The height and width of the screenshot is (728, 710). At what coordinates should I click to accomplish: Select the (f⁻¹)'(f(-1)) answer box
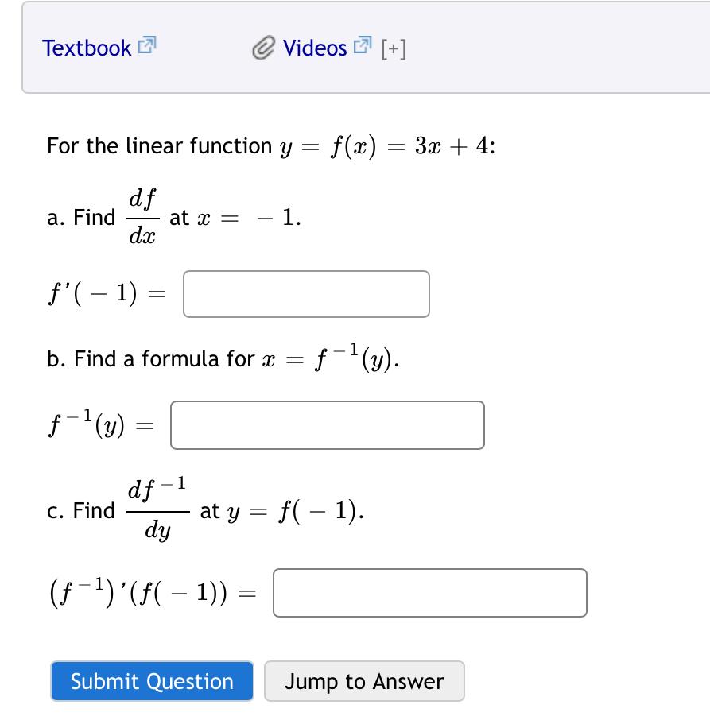point(429,592)
